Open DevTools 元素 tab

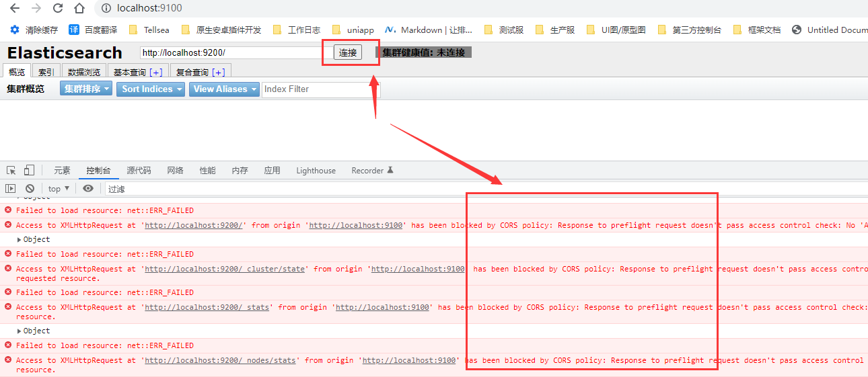click(x=62, y=171)
